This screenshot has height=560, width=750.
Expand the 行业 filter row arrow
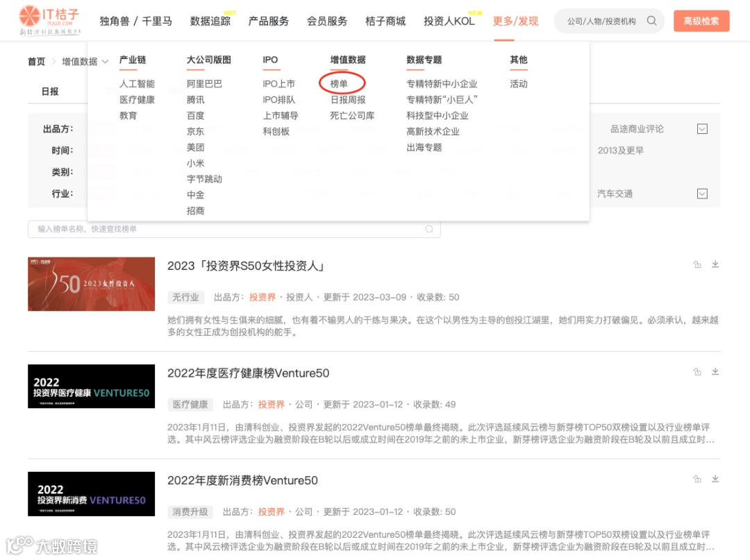pyautogui.click(x=702, y=194)
